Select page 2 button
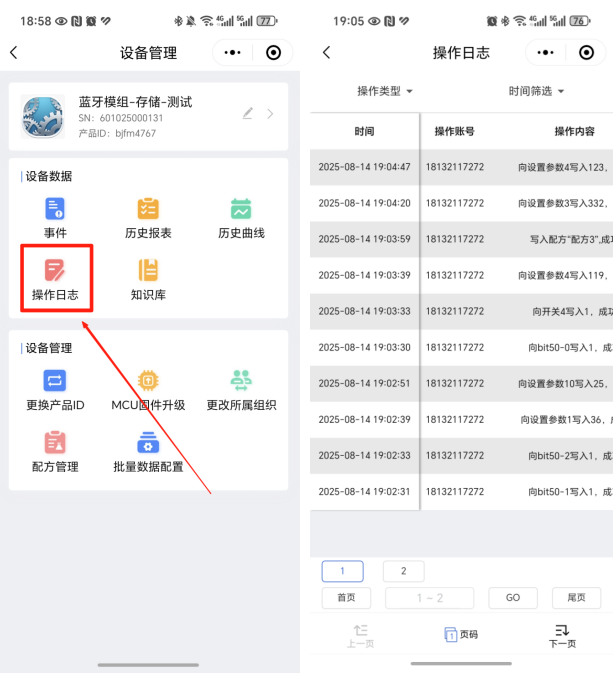 click(403, 571)
